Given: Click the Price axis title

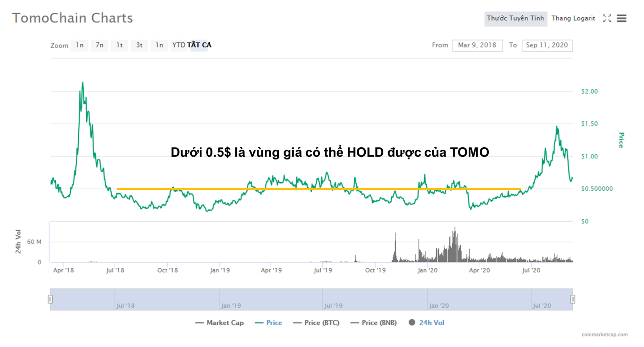Looking at the screenshot, I should pyautogui.click(x=621, y=140).
